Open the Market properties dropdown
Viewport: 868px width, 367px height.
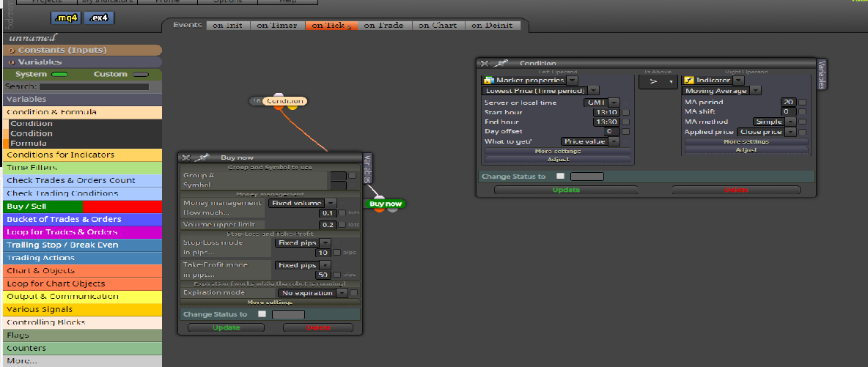573,81
